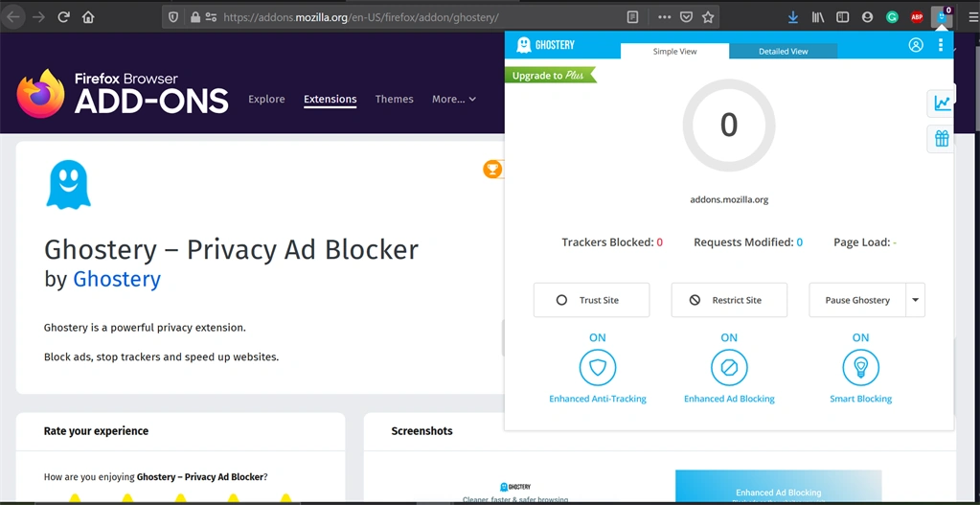Open the tracking protection shield icon
Image resolution: width=980 pixels, height=505 pixels.
coord(173,17)
